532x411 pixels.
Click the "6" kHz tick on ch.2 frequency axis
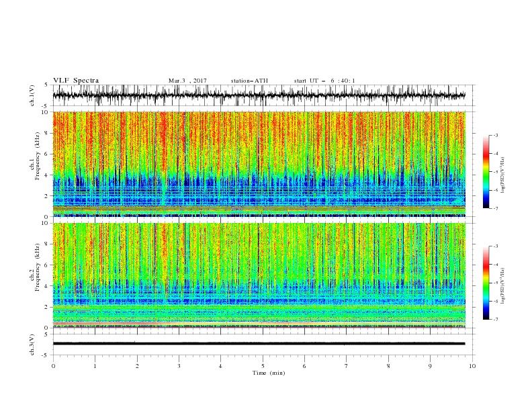click(47, 265)
